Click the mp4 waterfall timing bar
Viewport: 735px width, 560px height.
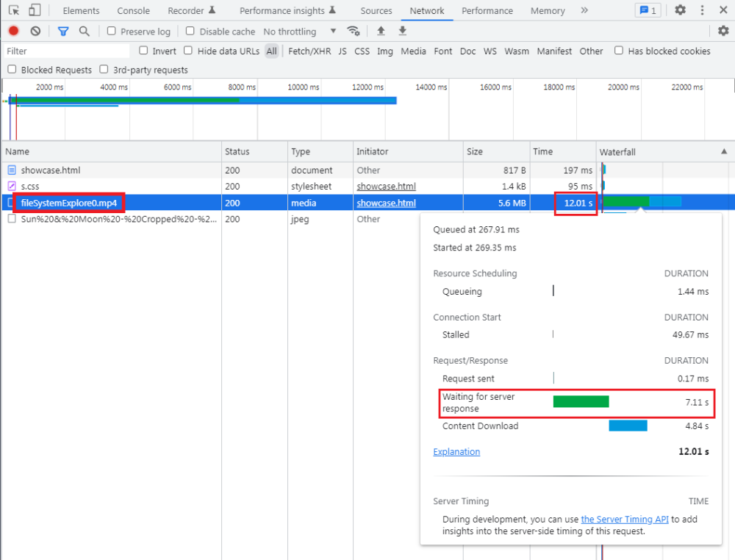(x=642, y=202)
